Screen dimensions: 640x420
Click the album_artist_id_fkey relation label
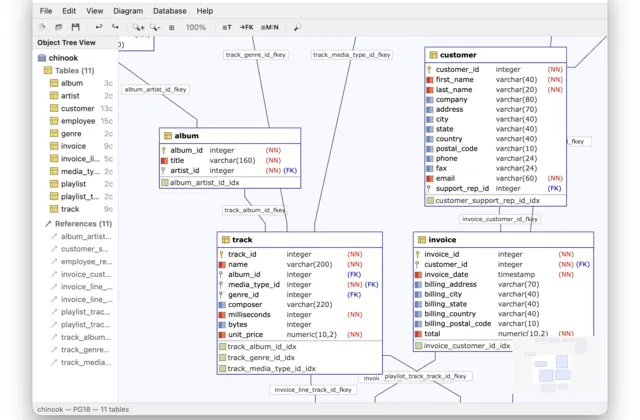(x=156, y=89)
